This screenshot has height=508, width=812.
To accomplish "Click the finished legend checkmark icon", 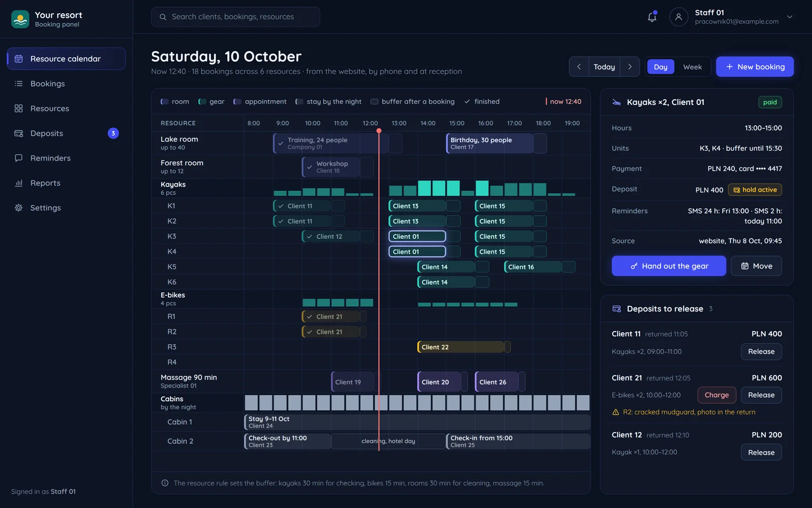I will pos(467,102).
